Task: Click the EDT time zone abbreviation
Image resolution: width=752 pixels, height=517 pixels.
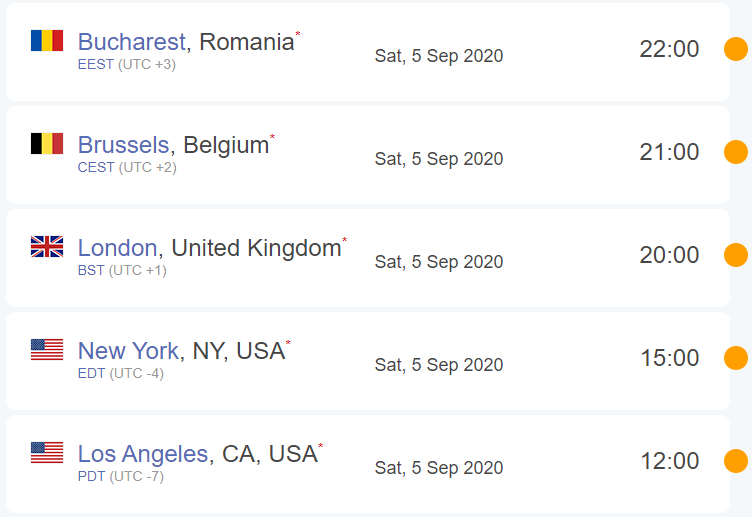Action: pyautogui.click(x=92, y=374)
